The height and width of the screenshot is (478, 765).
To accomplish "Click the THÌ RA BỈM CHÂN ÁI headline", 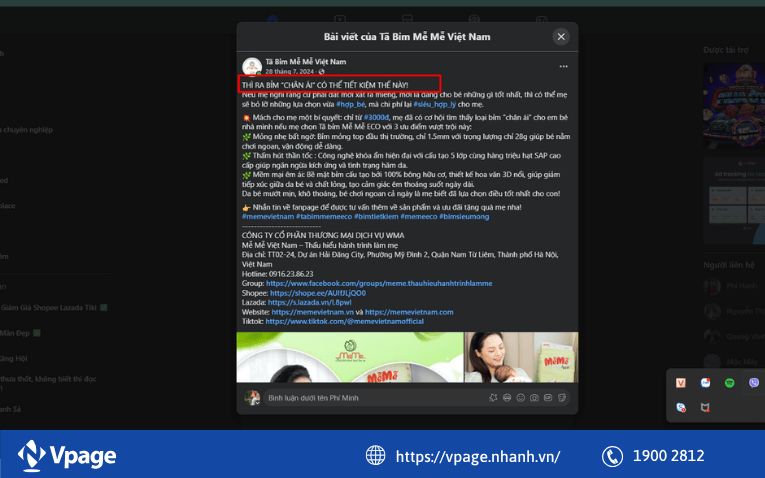I will (325, 85).
